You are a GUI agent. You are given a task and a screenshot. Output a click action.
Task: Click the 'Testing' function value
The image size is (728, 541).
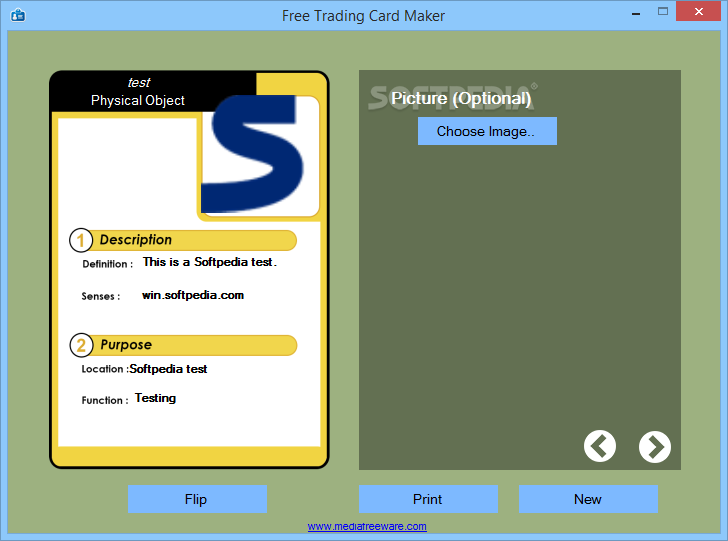pyautogui.click(x=156, y=398)
